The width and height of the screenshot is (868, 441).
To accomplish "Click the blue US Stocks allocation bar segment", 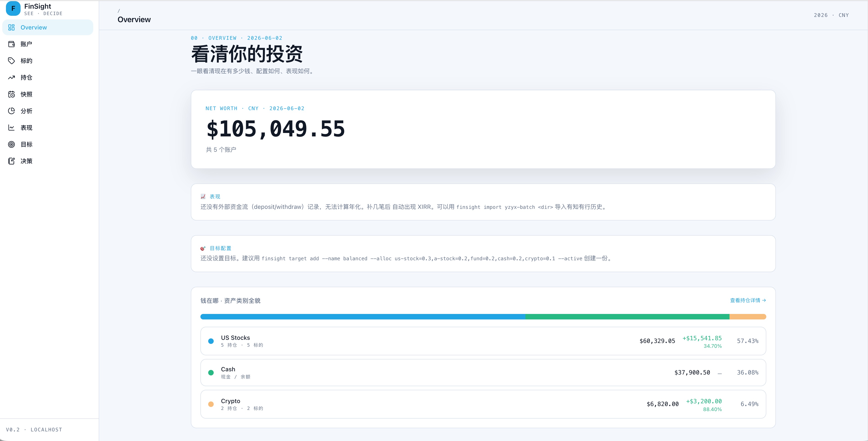I will click(x=363, y=317).
